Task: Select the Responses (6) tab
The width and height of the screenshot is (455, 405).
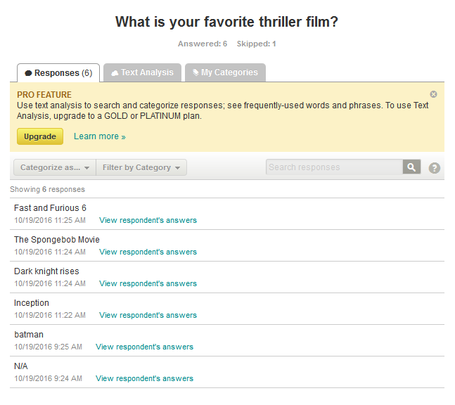Action: point(58,73)
